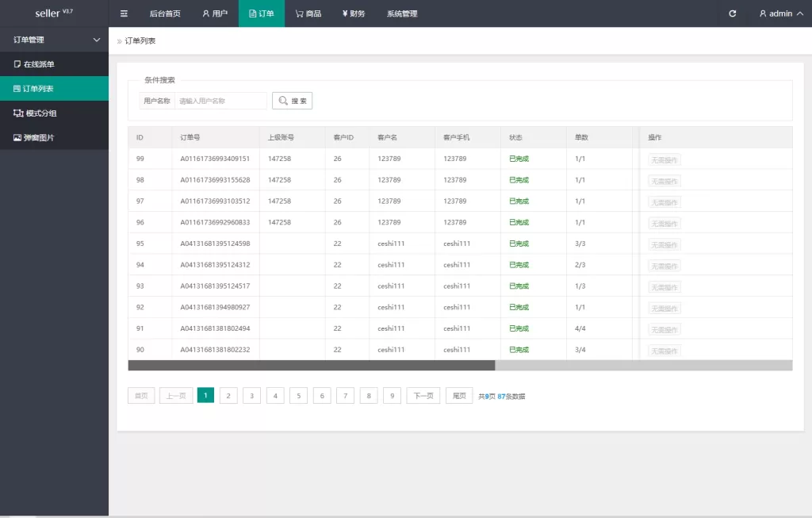This screenshot has width=812, height=518.
Task: Go to 后台首页
Action: (165, 13)
